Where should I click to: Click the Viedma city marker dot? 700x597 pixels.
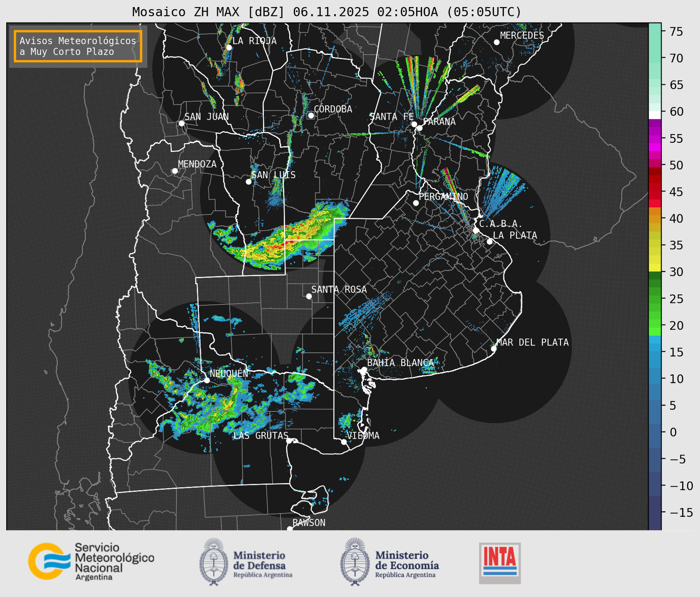coord(344,442)
